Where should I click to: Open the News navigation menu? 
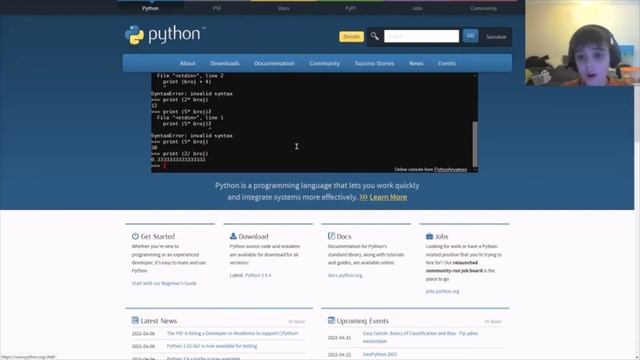pos(416,63)
